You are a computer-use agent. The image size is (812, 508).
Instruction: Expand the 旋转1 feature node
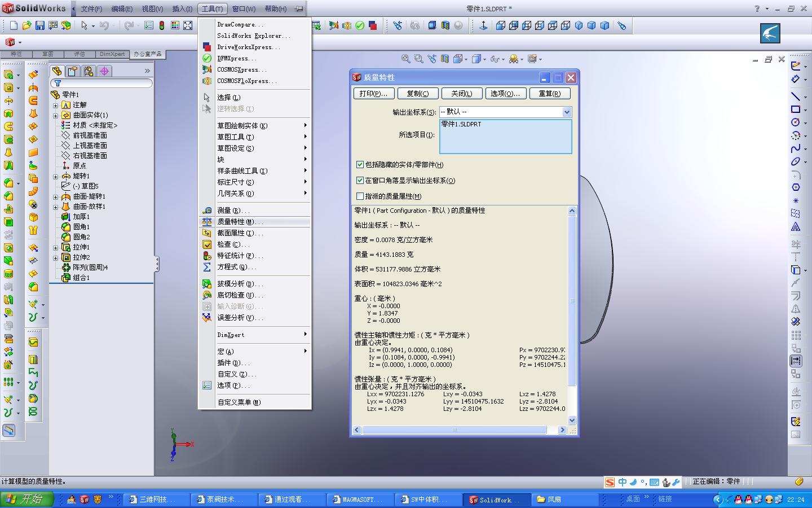click(x=56, y=176)
